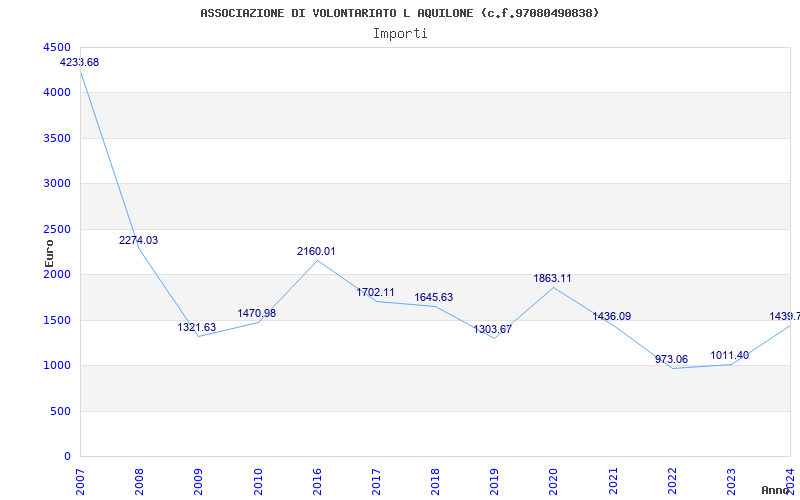This screenshot has width=800, height=500.
Task: Click the 1863.11 data label
Action: coord(552,278)
